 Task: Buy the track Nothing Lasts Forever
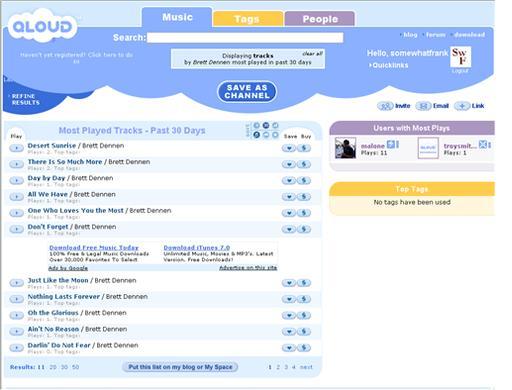(x=304, y=299)
